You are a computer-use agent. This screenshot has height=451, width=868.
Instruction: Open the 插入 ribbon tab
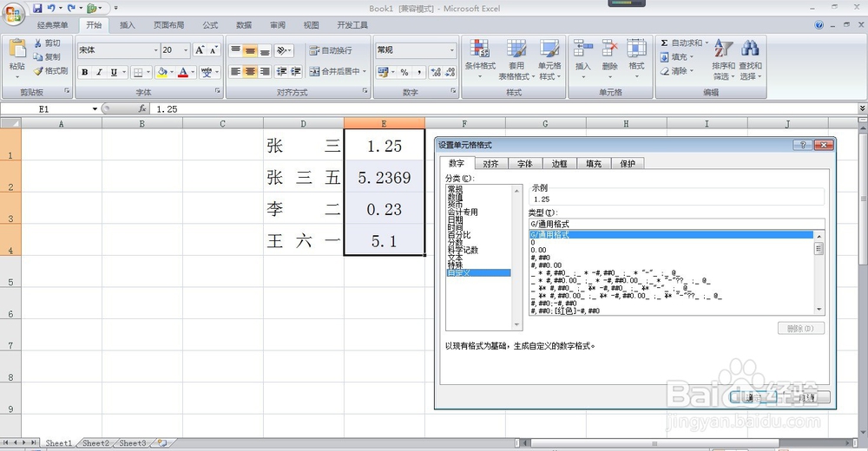point(128,25)
